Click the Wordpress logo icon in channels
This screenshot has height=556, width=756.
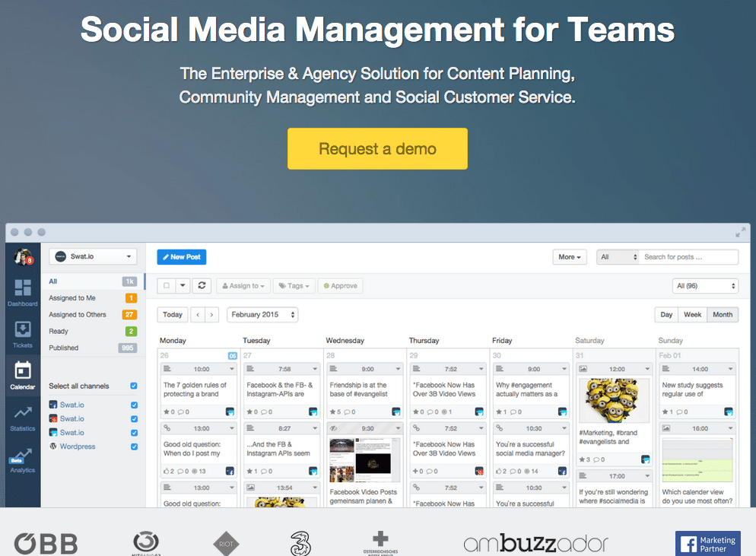tap(53, 446)
